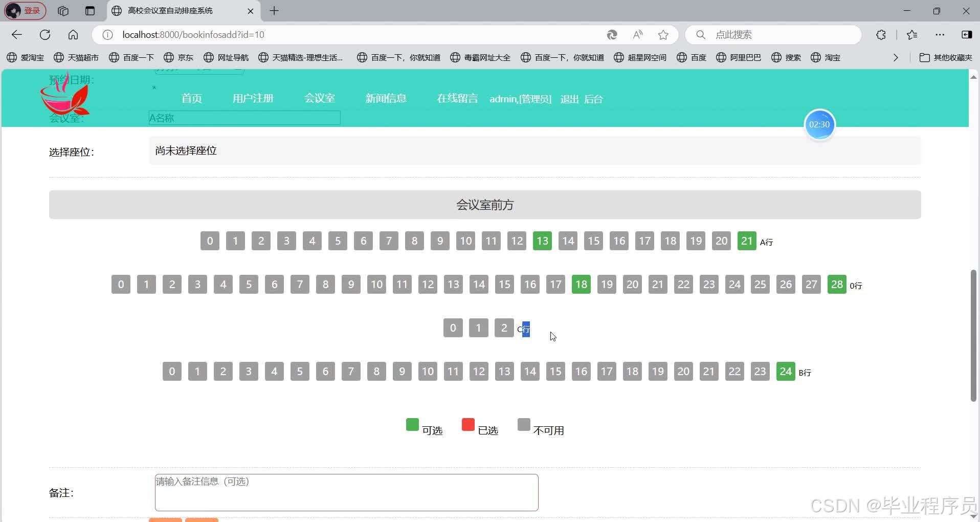The width and height of the screenshot is (980, 522).
Task: Open the 会议室 dropdown menu
Action: coord(319,98)
